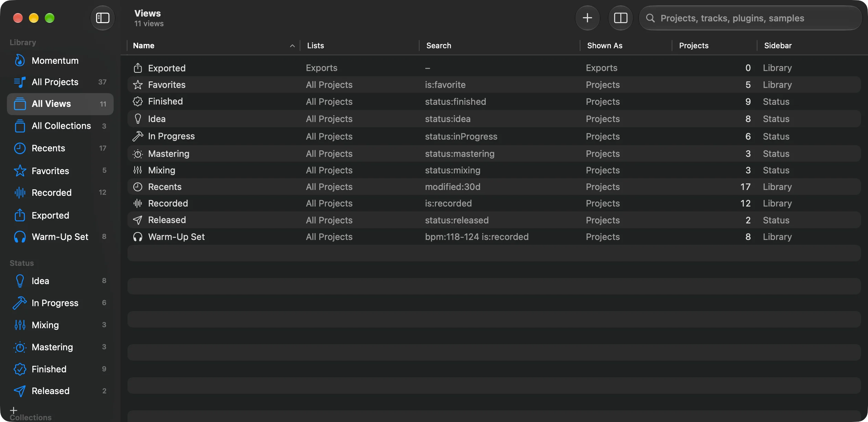Click the status:finished search cell
The width and height of the screenshot is (868, 422).
(455, 102)
